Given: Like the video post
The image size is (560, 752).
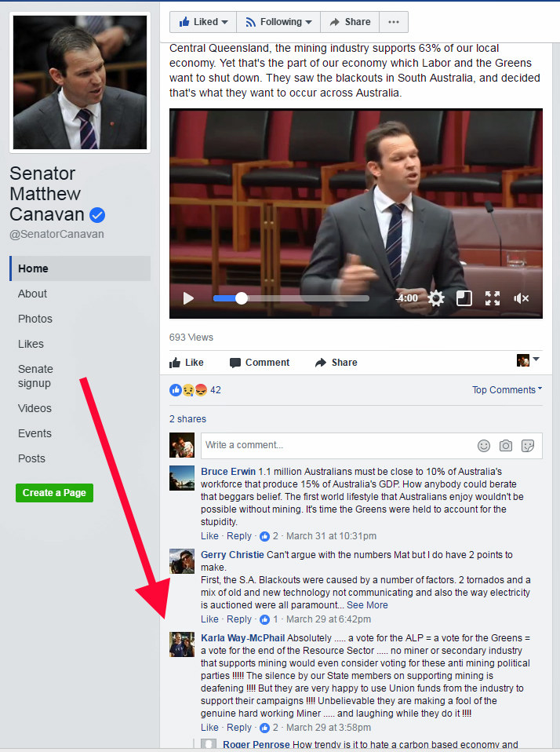Looking at the screenshot, I should (187, 363).
